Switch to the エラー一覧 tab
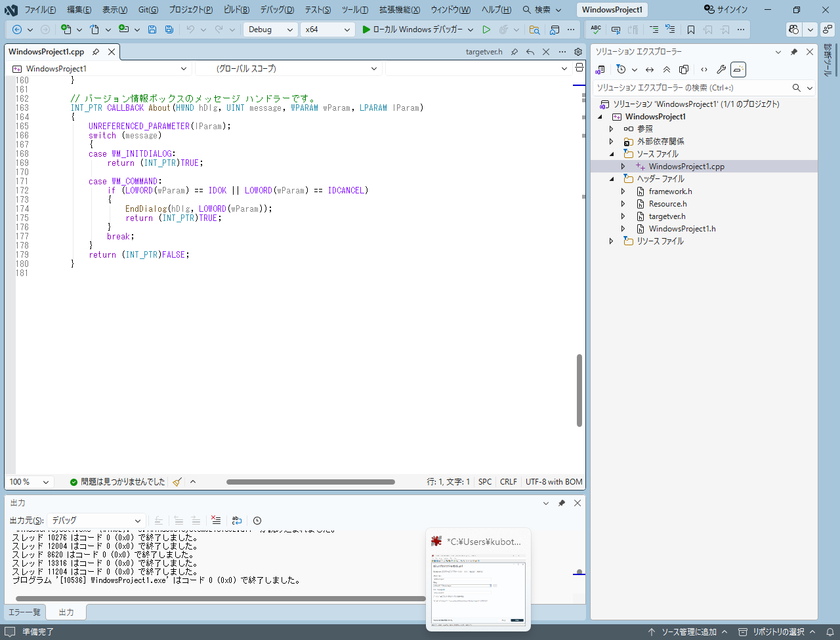This screenshot has width=840, height=640. point(24,612)
